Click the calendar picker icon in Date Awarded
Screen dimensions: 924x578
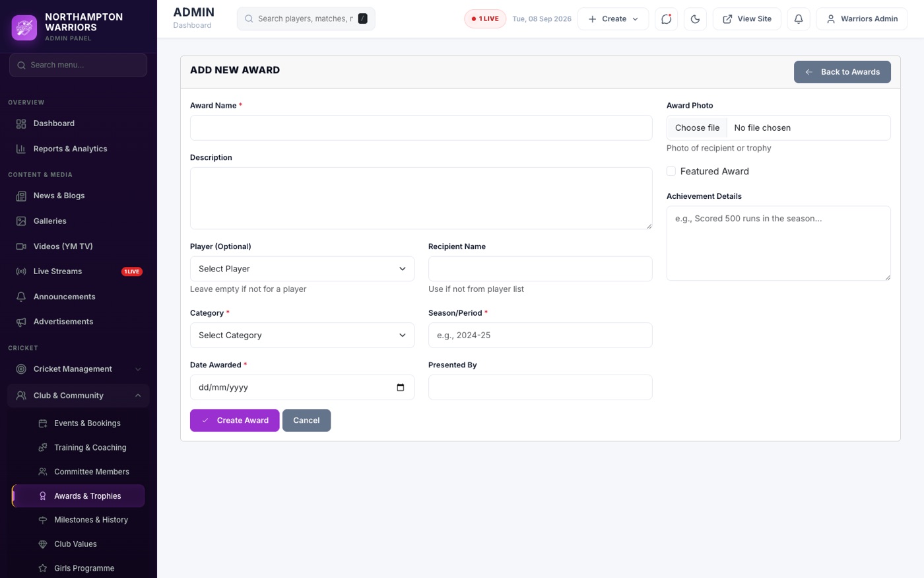click(x=401, y=388)
